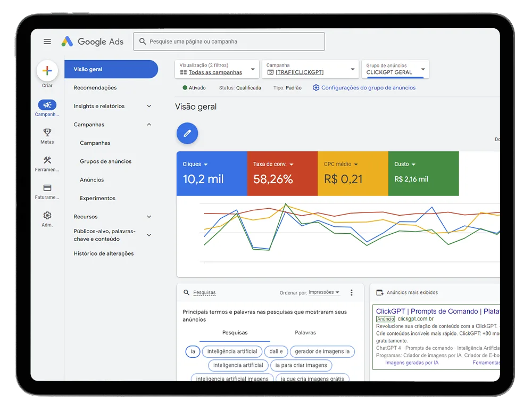The image size is (532, 410).
Task: Select the 'dall e' search chip
Action: [x=276, y=351]
